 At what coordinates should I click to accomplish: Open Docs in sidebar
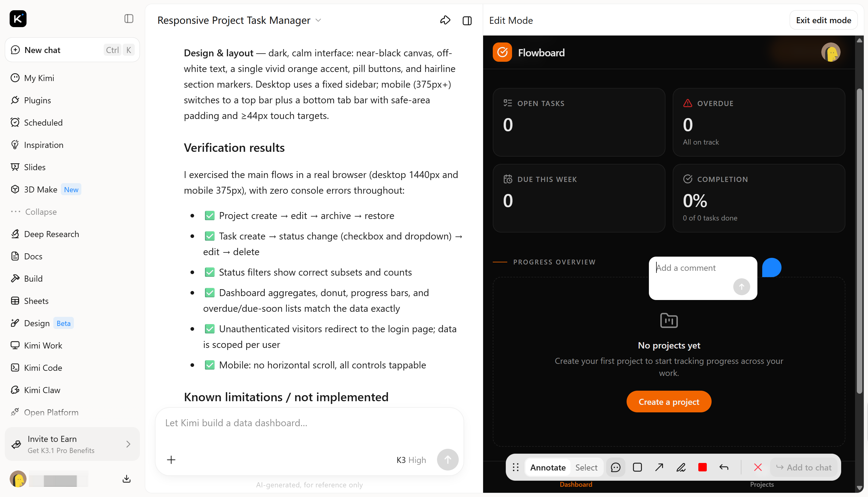pos(72,256)
